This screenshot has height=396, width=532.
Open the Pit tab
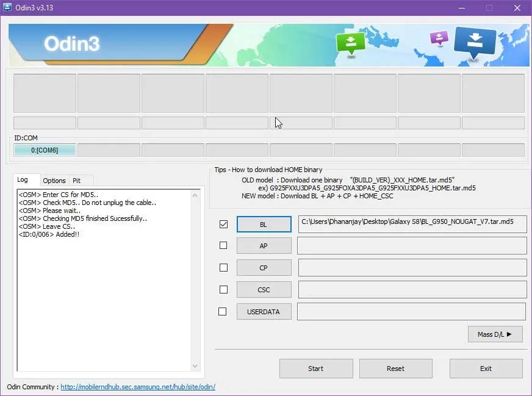click(x=77, y=181)
